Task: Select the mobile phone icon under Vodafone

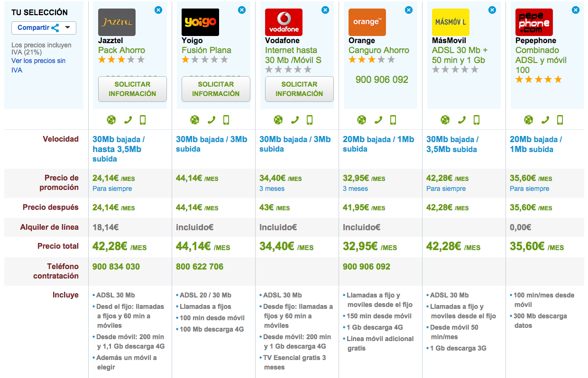Action: 310,120
